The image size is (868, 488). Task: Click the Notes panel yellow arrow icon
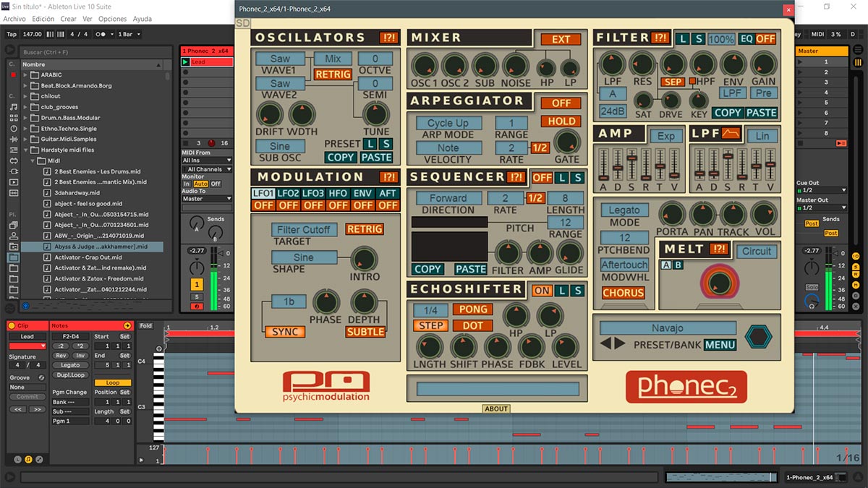(x=127, y=326)
